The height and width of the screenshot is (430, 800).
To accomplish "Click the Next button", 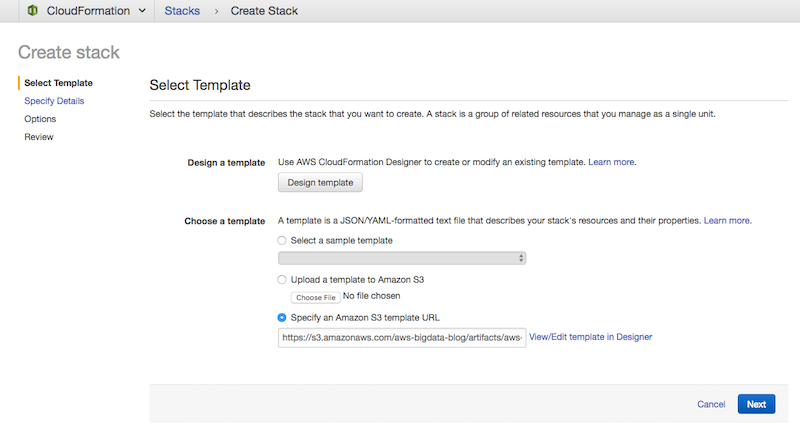I will [756, 404].
